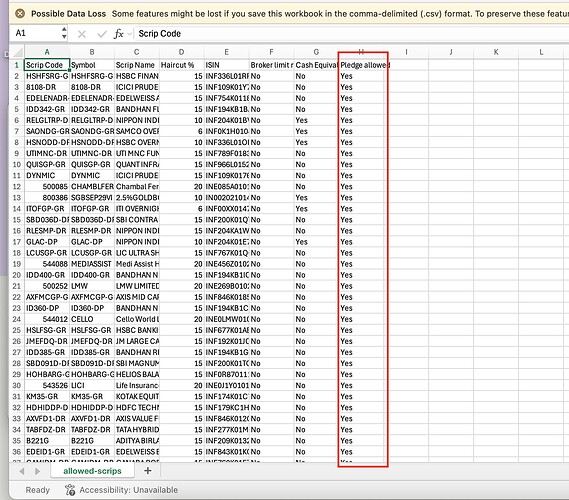Select column G header
Viewport: 569px width, 500px height.
[316, 52]
